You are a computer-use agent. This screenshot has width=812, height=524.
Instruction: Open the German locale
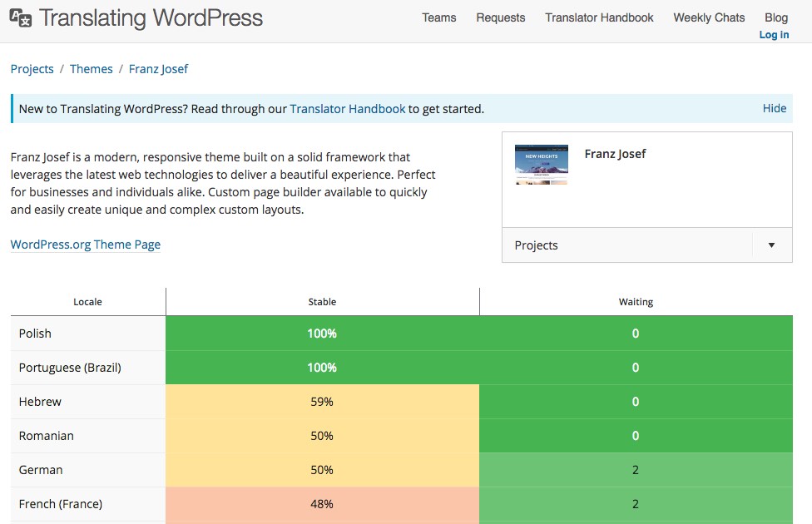point(41,470)
